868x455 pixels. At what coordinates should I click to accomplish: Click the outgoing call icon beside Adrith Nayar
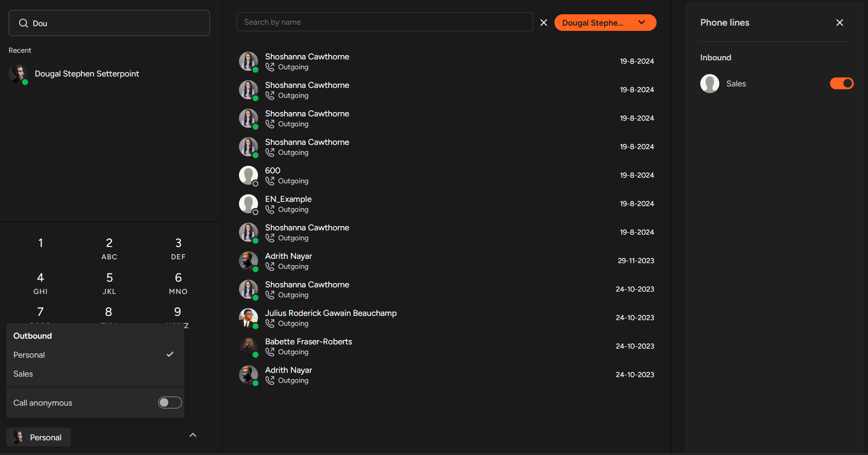pos(270,266)
